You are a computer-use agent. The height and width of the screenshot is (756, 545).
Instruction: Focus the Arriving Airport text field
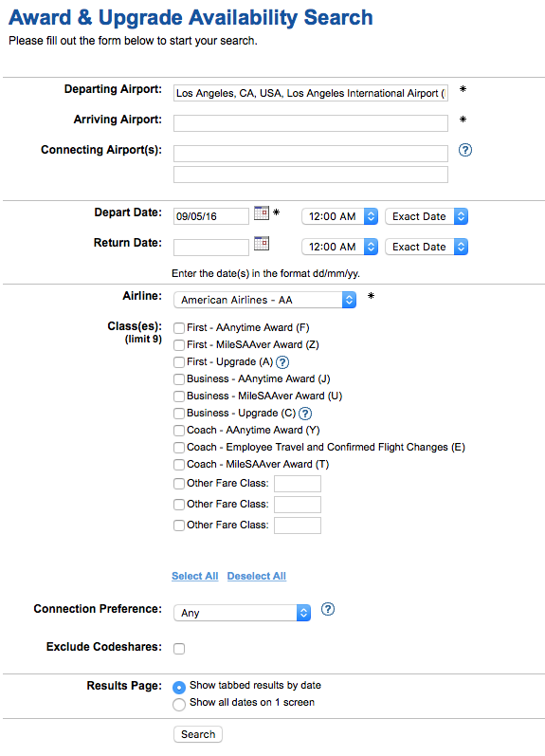[x=311, y=123]
